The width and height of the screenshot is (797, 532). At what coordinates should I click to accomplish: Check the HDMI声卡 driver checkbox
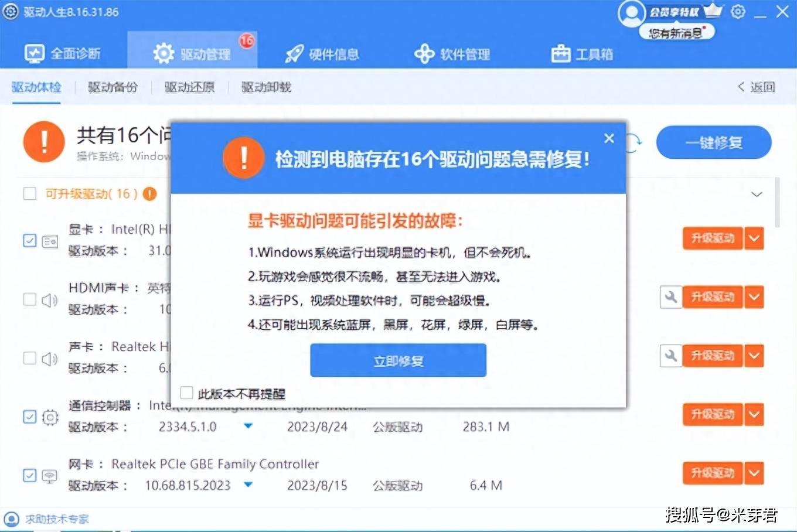[x=30, y=299]
